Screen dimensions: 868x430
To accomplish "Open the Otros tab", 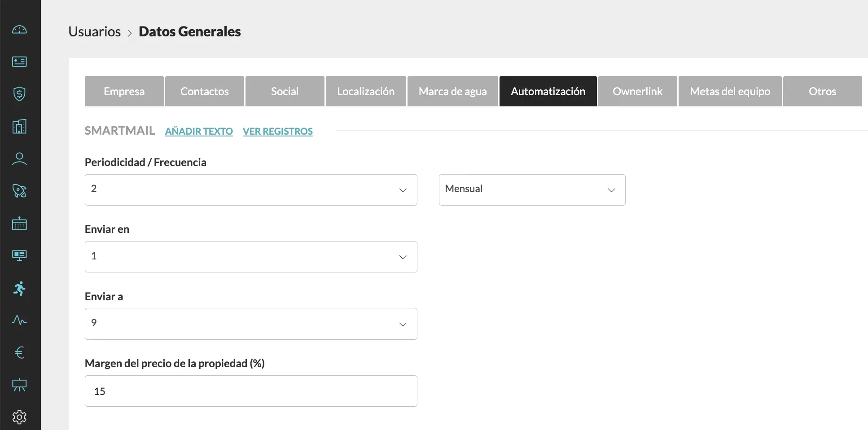I will 823,91.
